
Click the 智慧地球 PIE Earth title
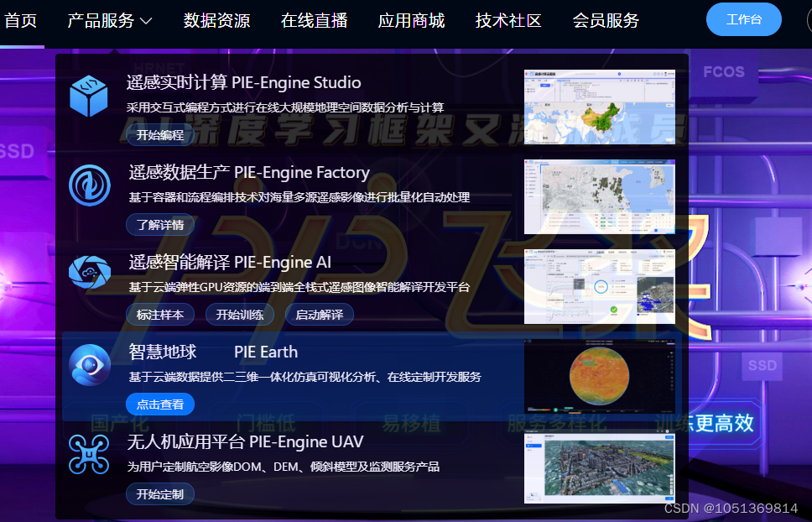click(x=213, y=352)
